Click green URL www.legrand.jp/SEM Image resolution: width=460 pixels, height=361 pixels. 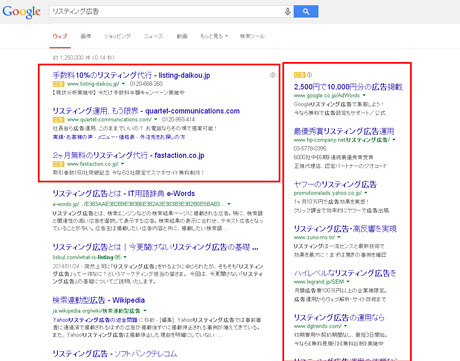[x=319, y=282]
